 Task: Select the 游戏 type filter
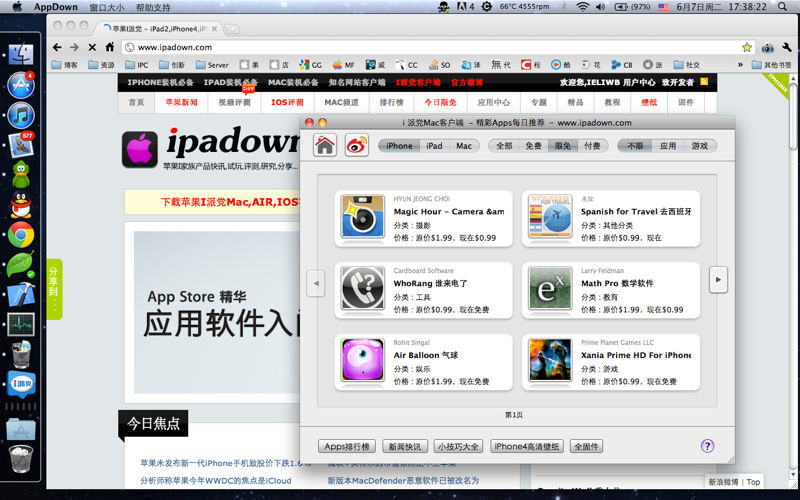click(x=699, y=146)
